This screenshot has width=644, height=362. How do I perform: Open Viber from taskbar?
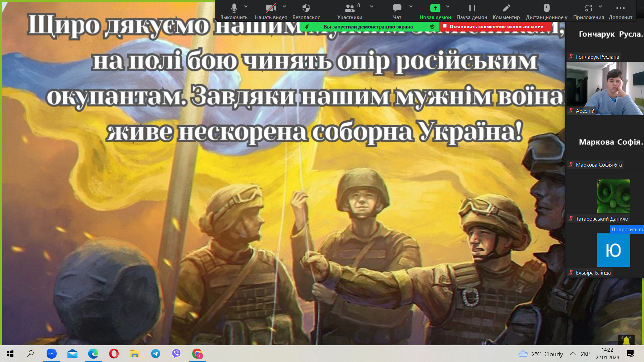click(176, 354)
